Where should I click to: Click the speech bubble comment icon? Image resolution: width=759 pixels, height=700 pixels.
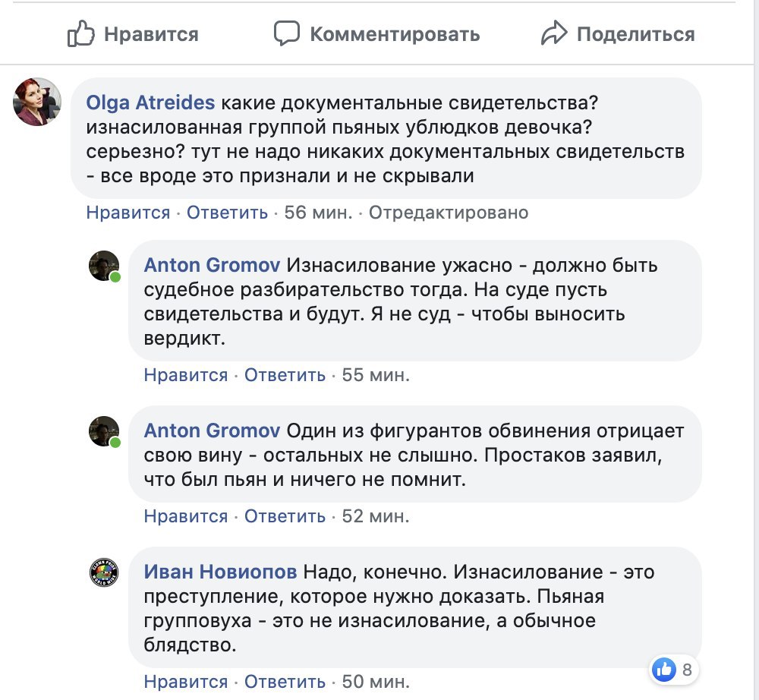click(x=287, y=33)
